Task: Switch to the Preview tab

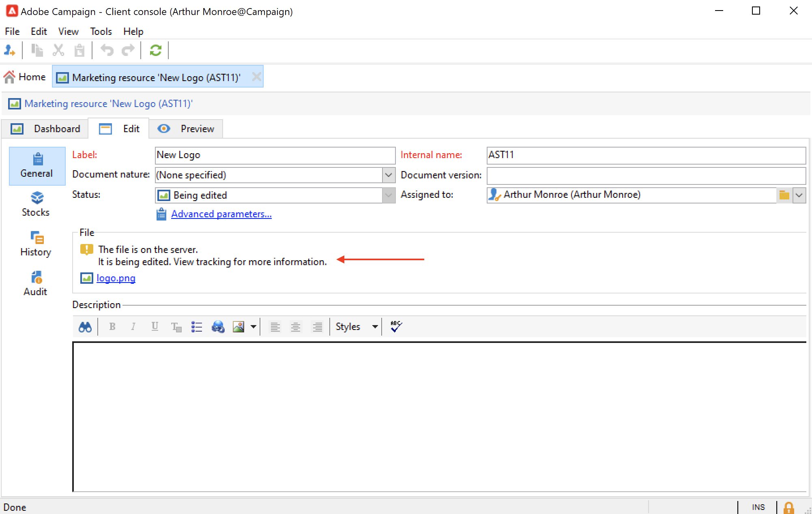Action: [186, 129]
